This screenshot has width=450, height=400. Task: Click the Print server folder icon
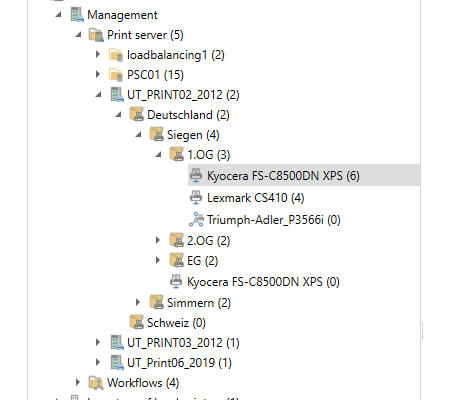pos(96,35)
